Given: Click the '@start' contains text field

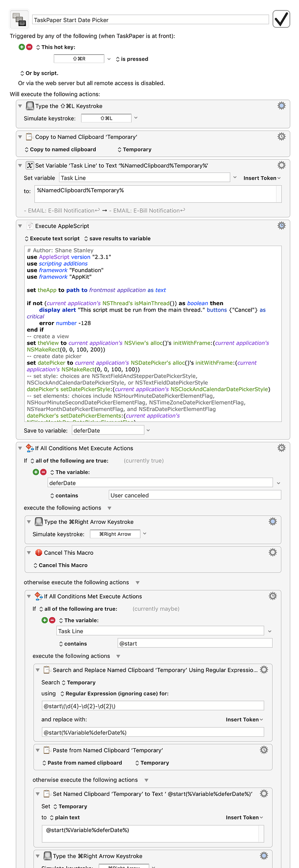Looking at the screenshot, I should (195, 643).
